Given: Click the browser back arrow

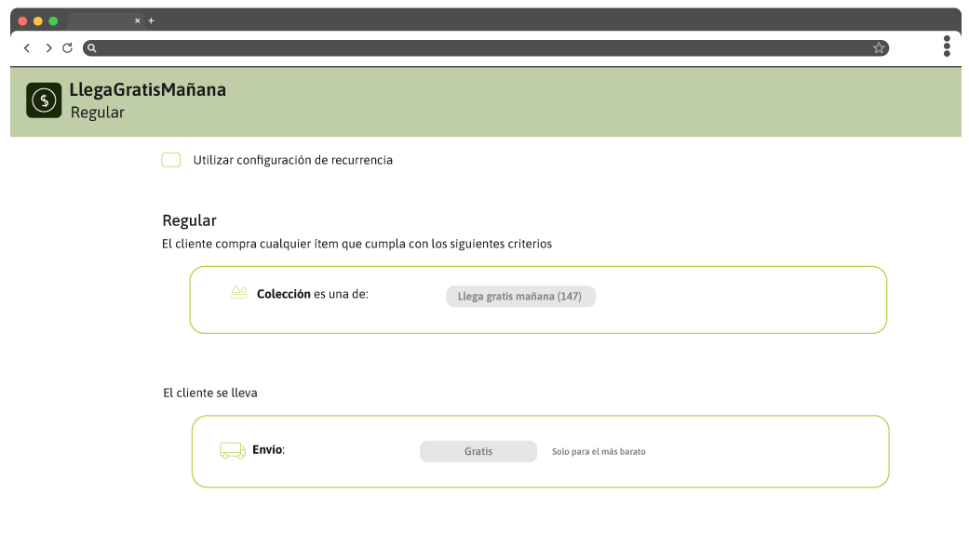Looking at the screenshot, I should pos(27,47).
